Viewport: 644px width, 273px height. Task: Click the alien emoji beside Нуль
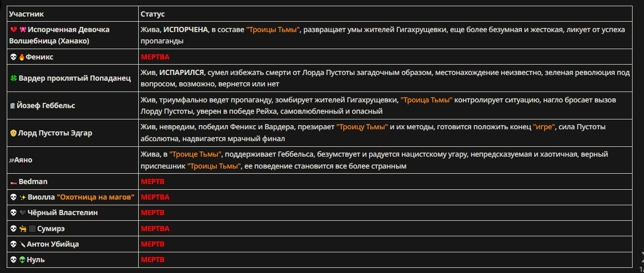(x=22, y=260)
